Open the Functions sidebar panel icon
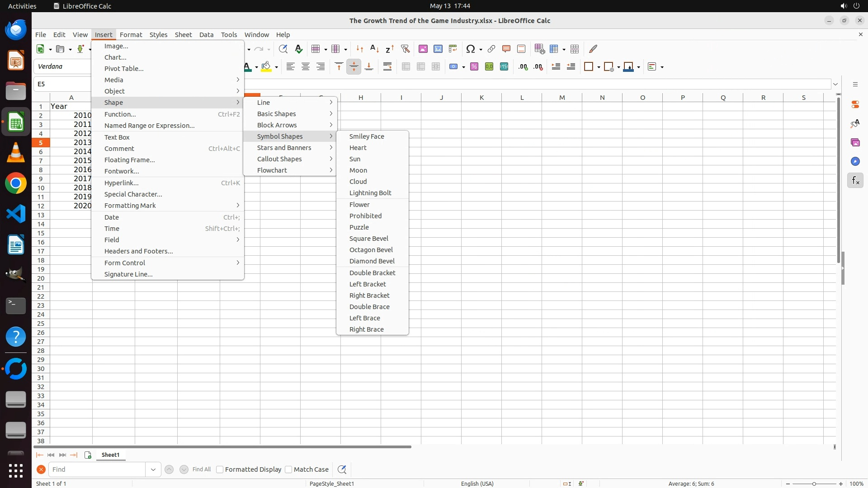 click(855, 181)
